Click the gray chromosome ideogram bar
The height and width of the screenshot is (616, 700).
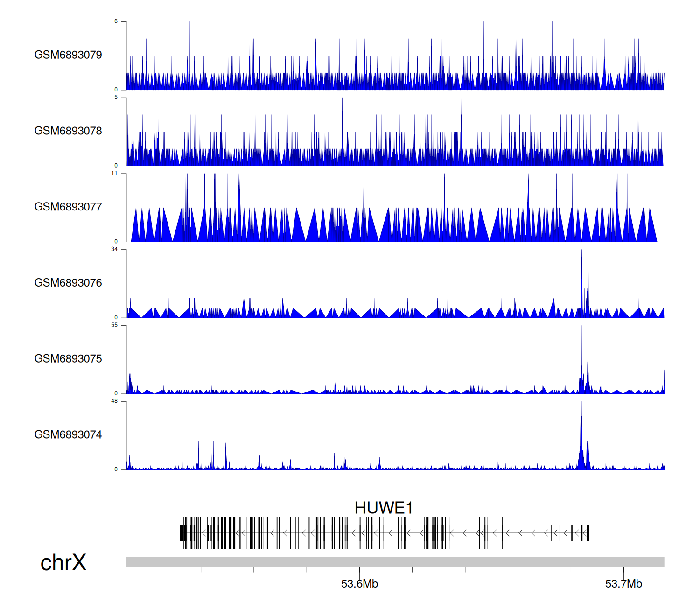click(395, 562)
